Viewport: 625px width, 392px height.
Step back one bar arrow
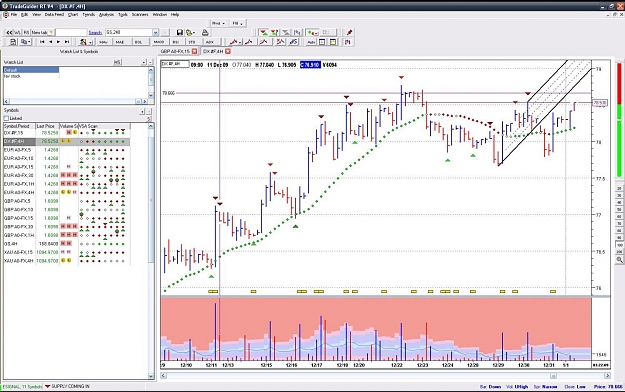click(x=50, y=42)
